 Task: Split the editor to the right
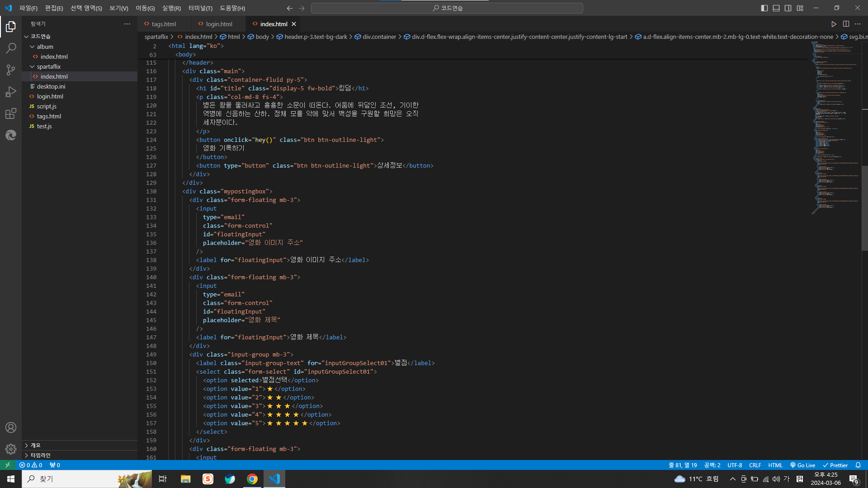click(846, 24)
